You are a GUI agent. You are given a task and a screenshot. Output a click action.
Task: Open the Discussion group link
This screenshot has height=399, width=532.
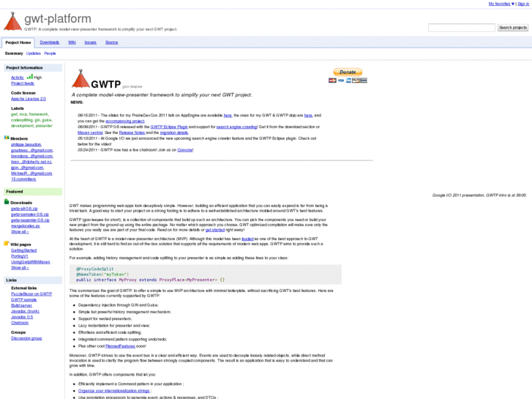click(26, 338)
